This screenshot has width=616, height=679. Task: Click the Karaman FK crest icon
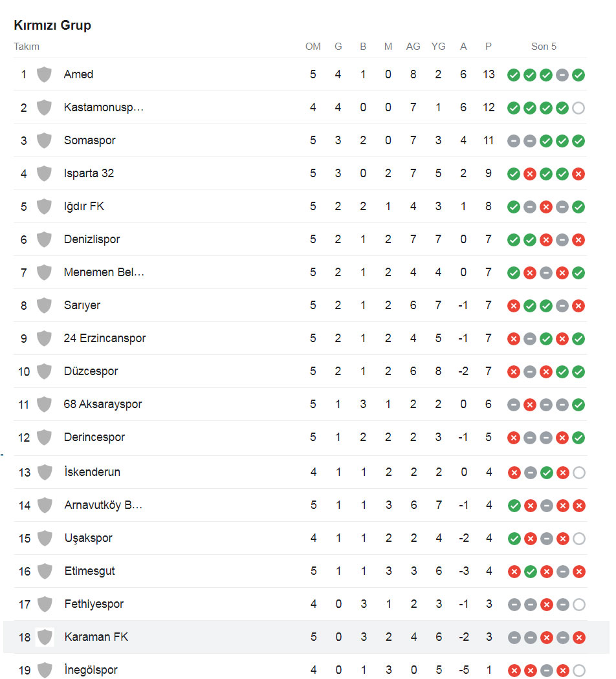coord(45,637)
